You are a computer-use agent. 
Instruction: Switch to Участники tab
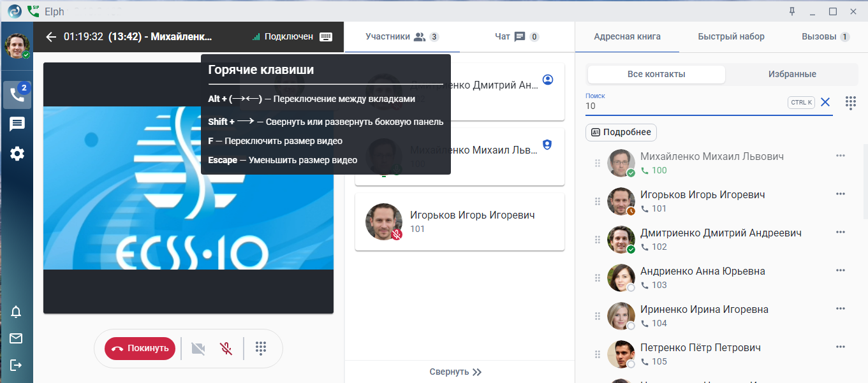[402, 37]
